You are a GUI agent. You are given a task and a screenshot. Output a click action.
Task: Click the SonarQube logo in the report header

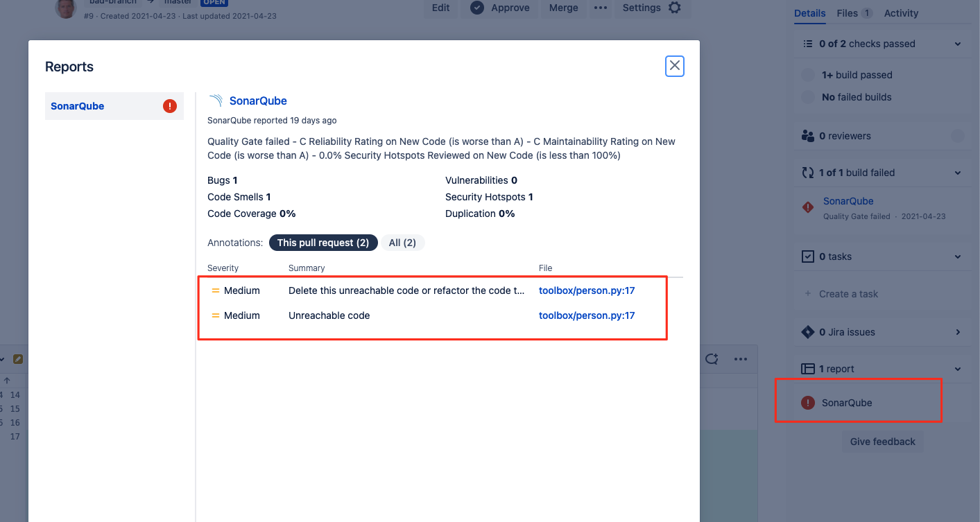click(216, 101)
